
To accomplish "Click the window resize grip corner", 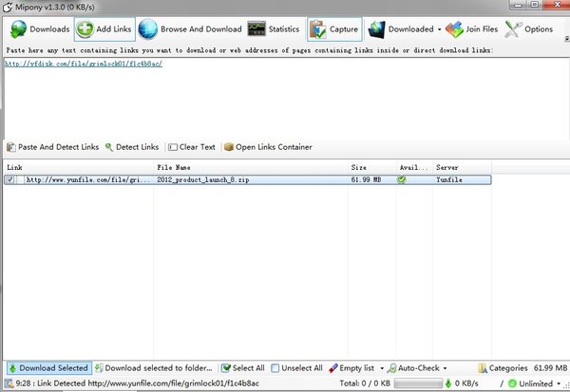I will point(567,384).
